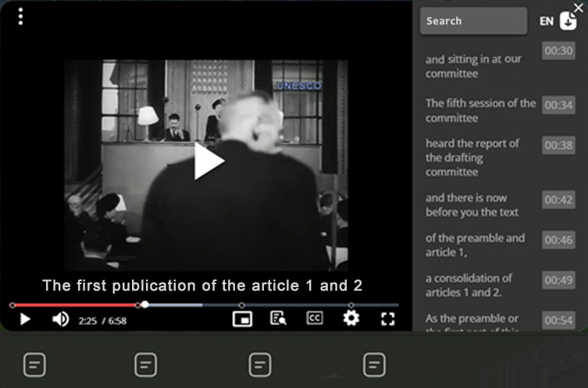This screenshot has height=388, width=588.
Task: Focus the transcript Search field
Action: [x=473, y=21]
